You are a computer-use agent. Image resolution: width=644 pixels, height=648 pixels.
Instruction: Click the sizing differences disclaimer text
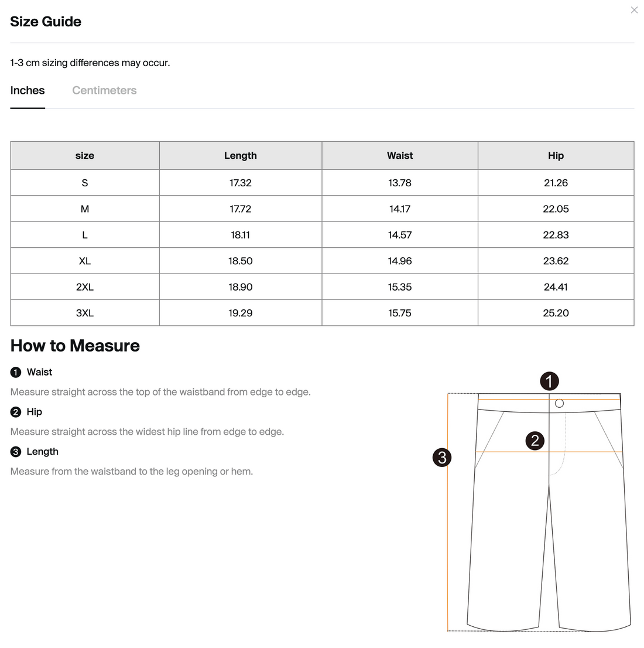pos(90,63)
